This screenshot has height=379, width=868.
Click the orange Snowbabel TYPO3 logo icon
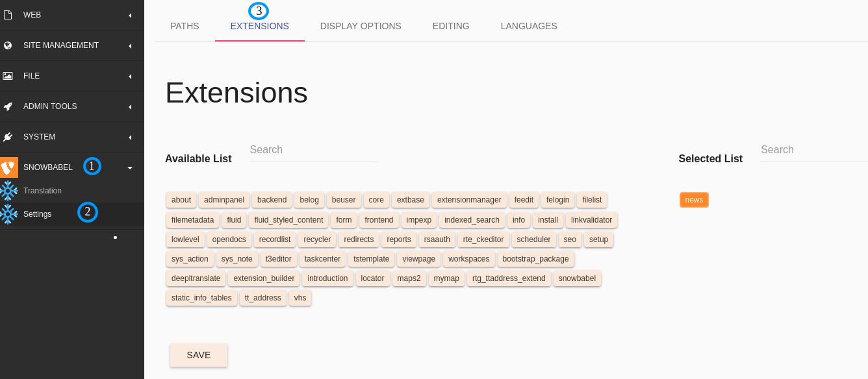[x=8, y=167]
